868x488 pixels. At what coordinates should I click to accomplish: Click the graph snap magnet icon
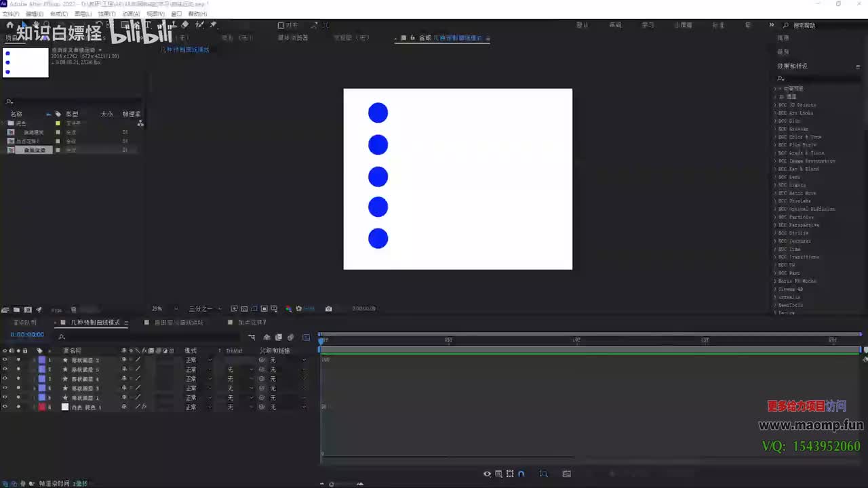(x=521, y=474)
